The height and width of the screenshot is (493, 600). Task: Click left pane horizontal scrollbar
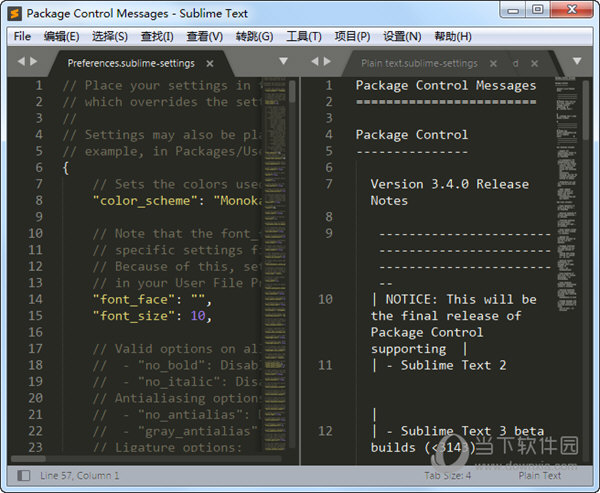pos(29,458)
